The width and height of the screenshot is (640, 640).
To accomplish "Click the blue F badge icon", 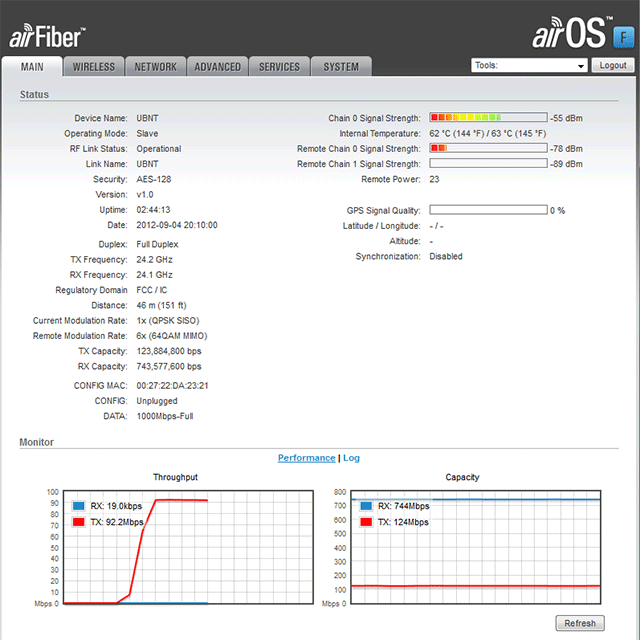I will coord(620,36).
